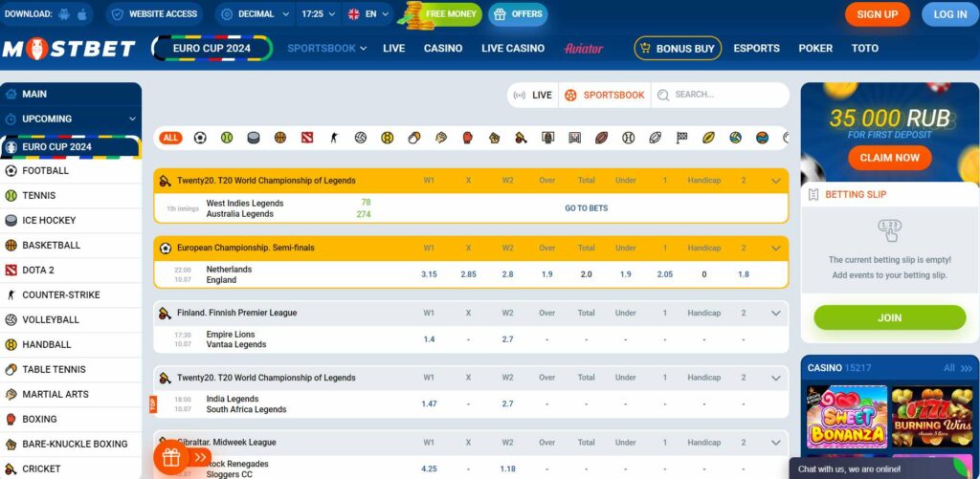Select the Counter-Strike soldier icon in the filter strip
The width and height of the screenshot is (980, 479).
(334, 138)
